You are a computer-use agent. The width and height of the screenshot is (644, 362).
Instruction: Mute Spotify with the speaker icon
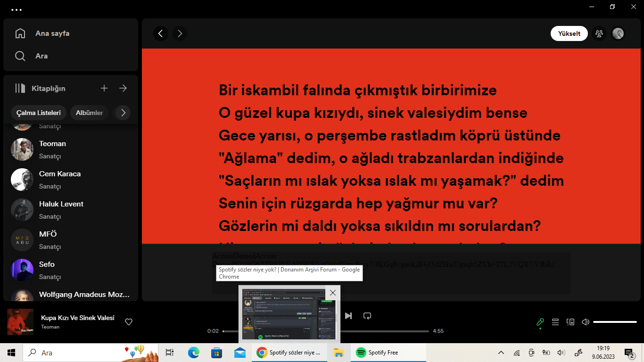[586, 322]
